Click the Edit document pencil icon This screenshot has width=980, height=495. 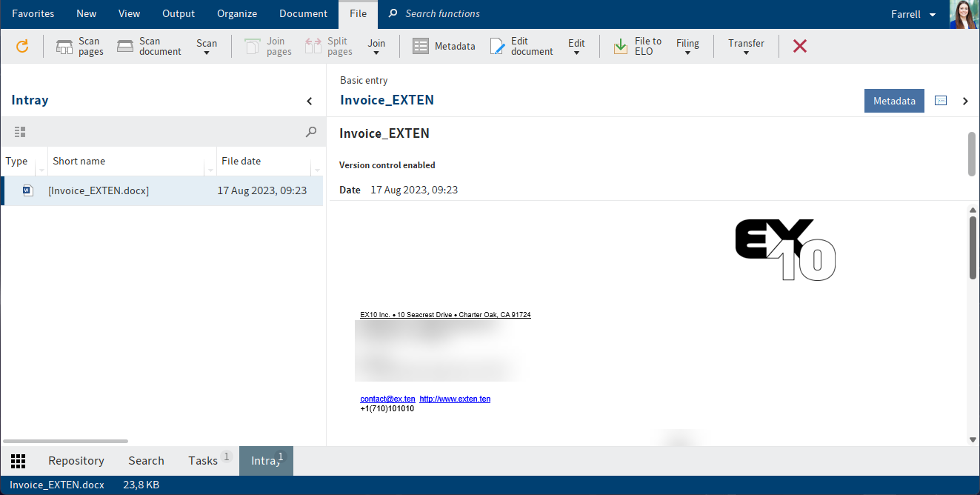point(497,47)
